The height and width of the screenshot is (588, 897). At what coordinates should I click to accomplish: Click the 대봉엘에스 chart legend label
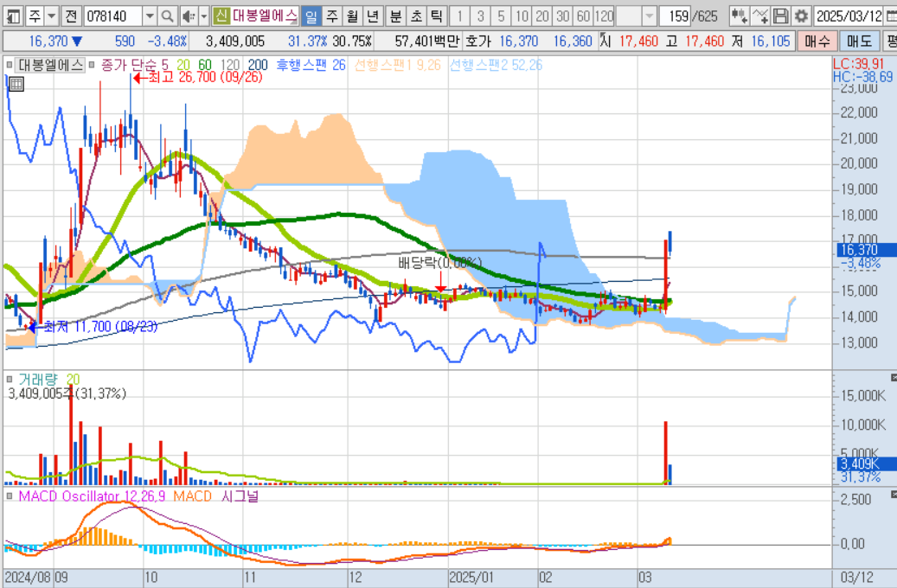coord(50,65)
